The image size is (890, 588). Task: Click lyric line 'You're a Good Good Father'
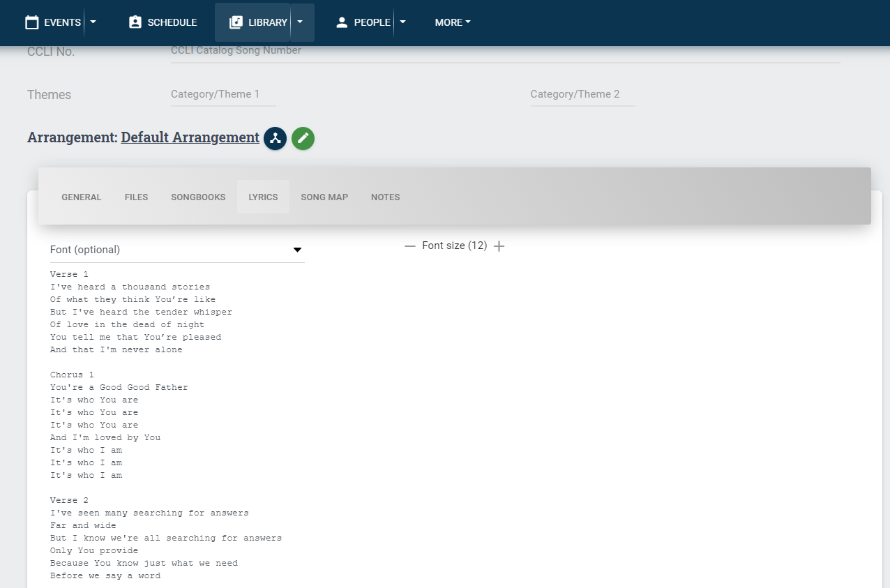[x=119, y=388]
